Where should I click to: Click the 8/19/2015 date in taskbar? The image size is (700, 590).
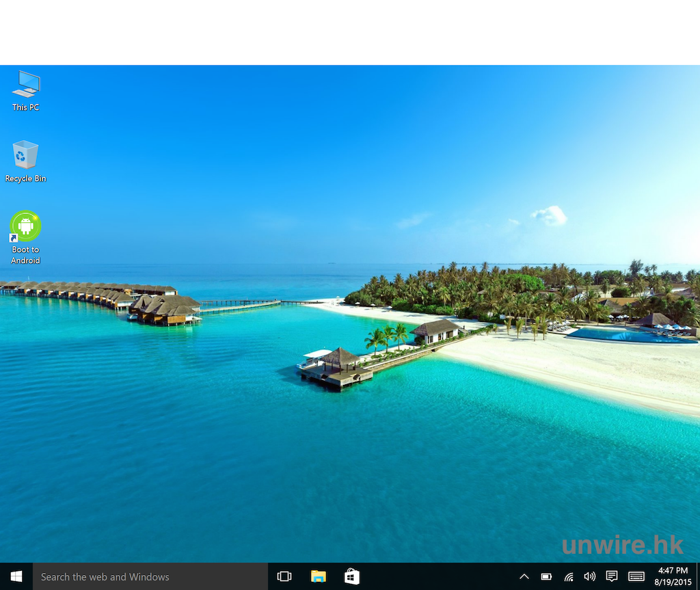673,582
